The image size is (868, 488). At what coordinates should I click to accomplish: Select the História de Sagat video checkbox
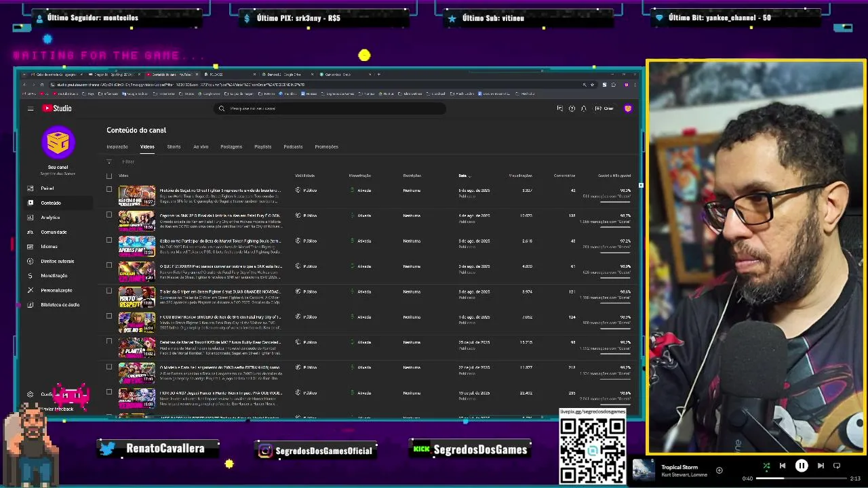click(109, 189)
